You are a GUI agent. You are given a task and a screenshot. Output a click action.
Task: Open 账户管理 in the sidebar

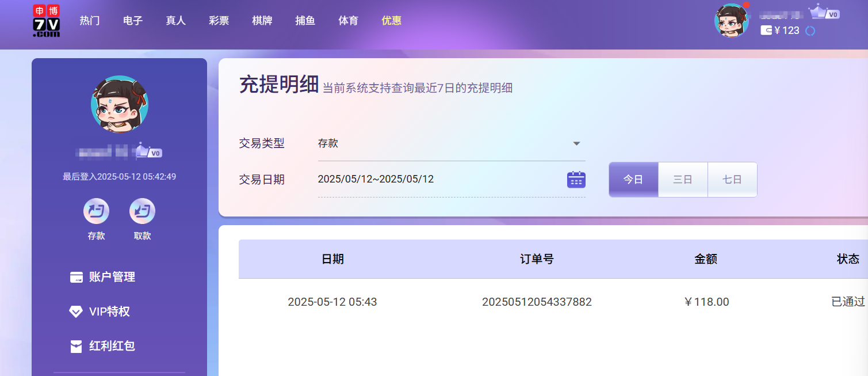point(112,277)
